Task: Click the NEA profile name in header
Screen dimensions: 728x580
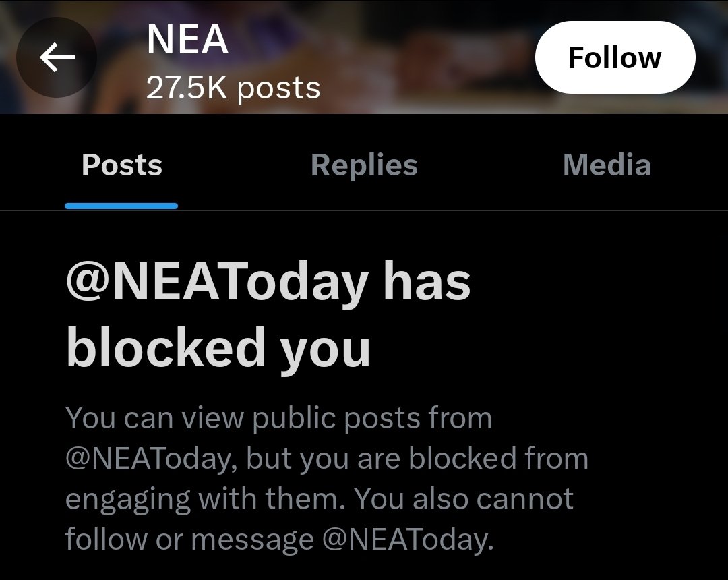Action: [187, 42]
